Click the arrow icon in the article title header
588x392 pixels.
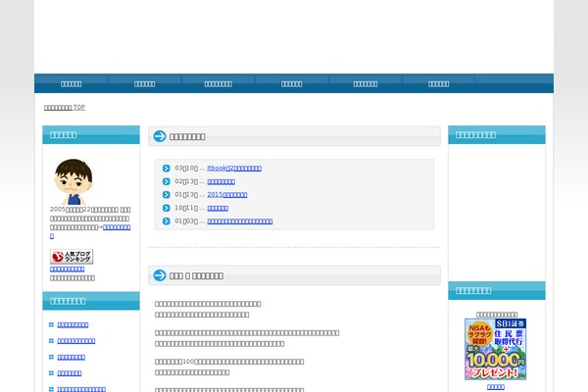(160, 275)
